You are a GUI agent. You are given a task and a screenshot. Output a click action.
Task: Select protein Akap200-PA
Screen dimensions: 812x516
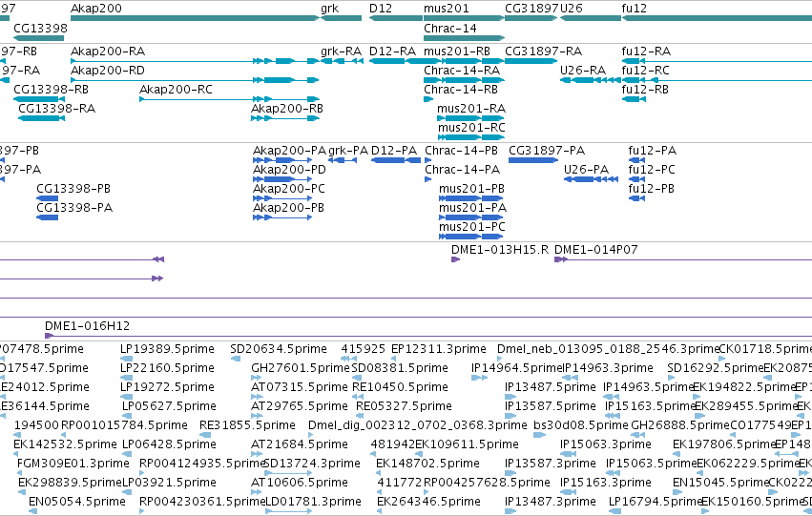point(282,160)
